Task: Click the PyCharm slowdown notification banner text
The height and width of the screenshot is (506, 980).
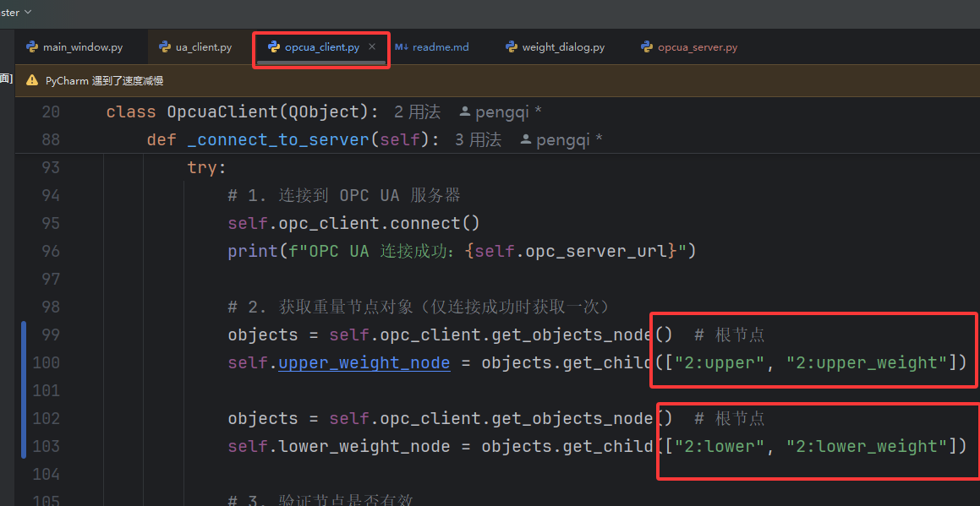Action: click(104, 80)
